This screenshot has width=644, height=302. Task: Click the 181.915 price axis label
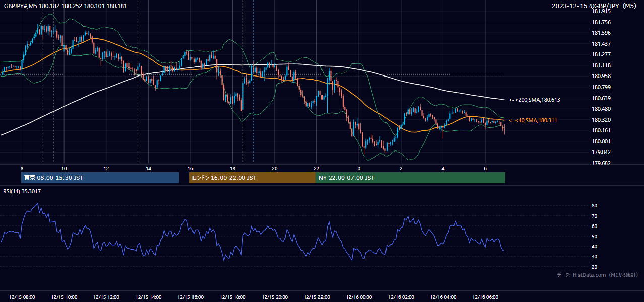[601, 11]
